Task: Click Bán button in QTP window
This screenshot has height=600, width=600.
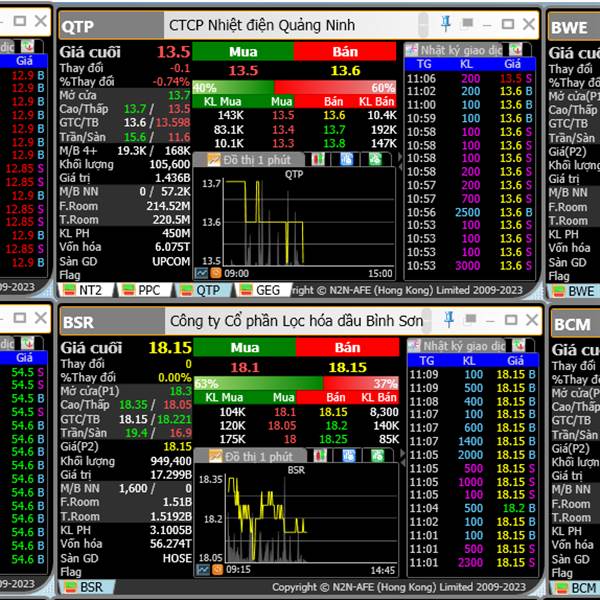Action: point(345,52)
